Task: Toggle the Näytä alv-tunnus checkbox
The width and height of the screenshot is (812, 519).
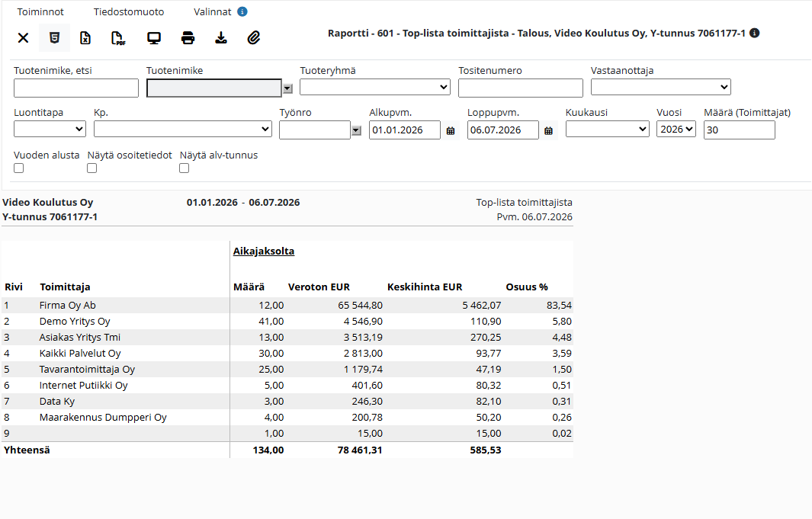Action: coord(184,168)
